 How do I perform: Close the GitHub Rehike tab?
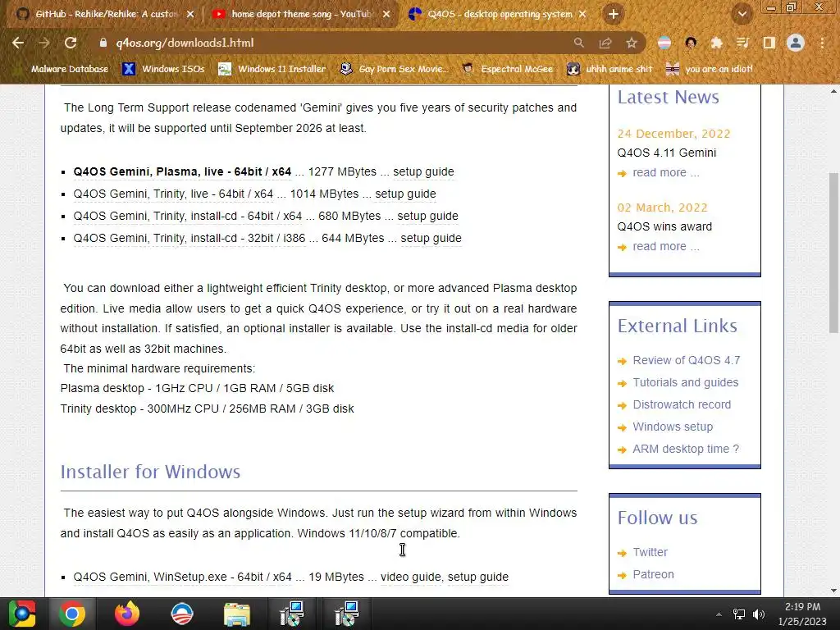coord(190,15)
